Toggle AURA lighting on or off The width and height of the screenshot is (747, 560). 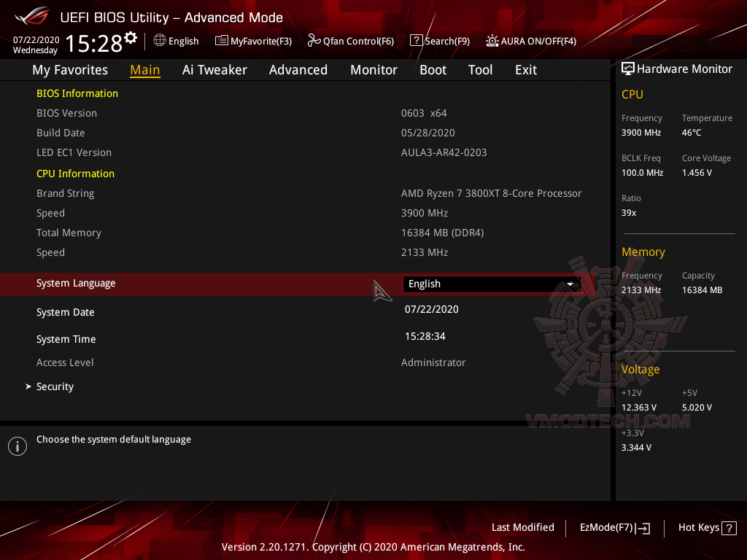coord(530,41)
